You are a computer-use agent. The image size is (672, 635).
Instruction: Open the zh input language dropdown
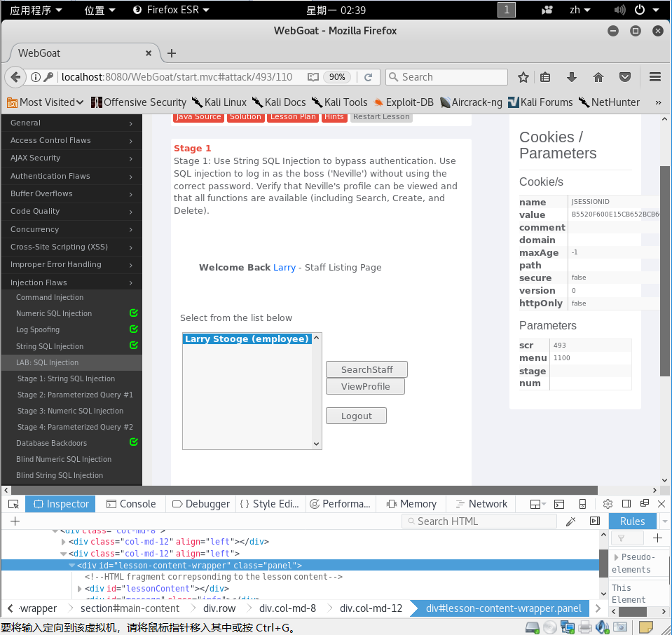pos(580,10)
